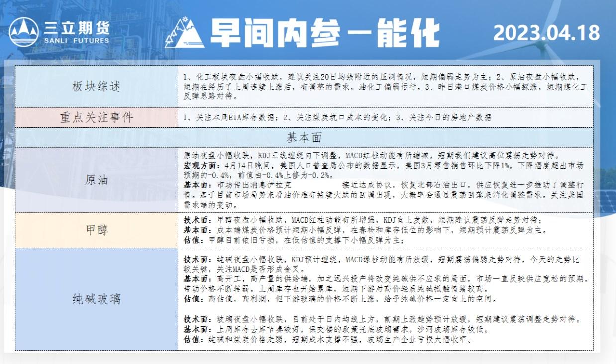Viewport: 616px width, 364px height.
Task: Click the date 2023.04.18
Action: click(x=546, y=33)
